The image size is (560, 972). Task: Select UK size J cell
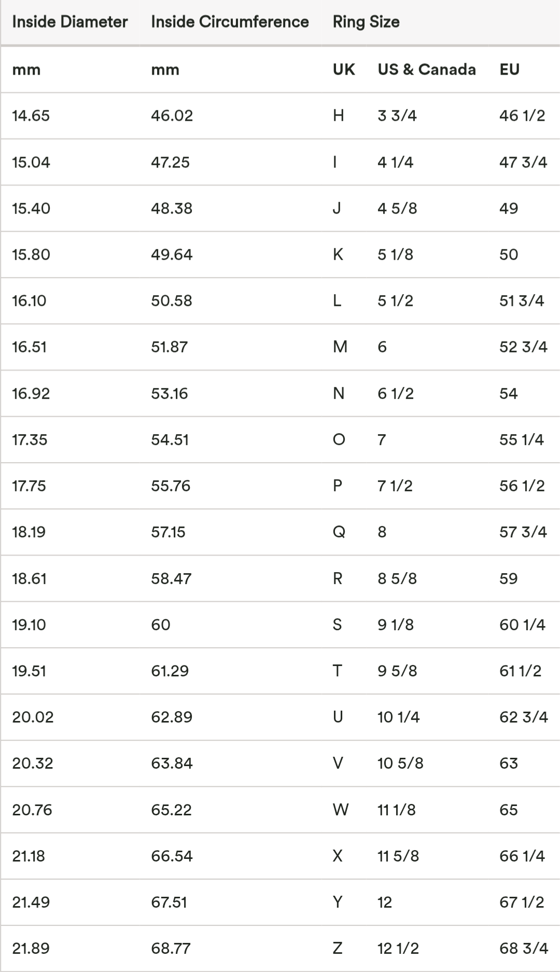pos(337,209)
